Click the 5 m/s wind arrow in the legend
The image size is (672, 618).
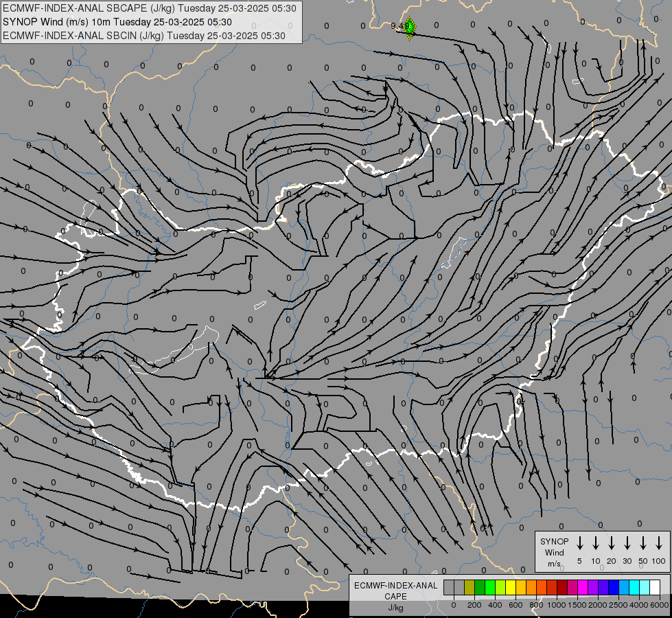pos(579,543)
